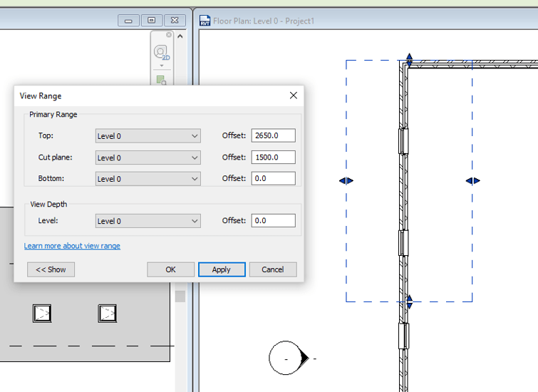The height and width of the screenshot is (392, 538).
Task: Select the elevation marker circle
Action: point(286,358)
